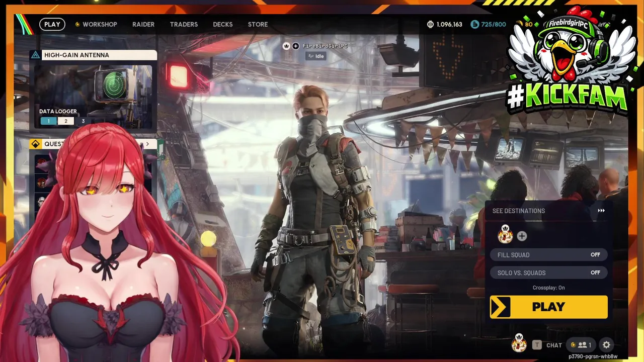Click the crown icon beside FireBirdGirlPC

pyautogui.click(x=286, y=46)
